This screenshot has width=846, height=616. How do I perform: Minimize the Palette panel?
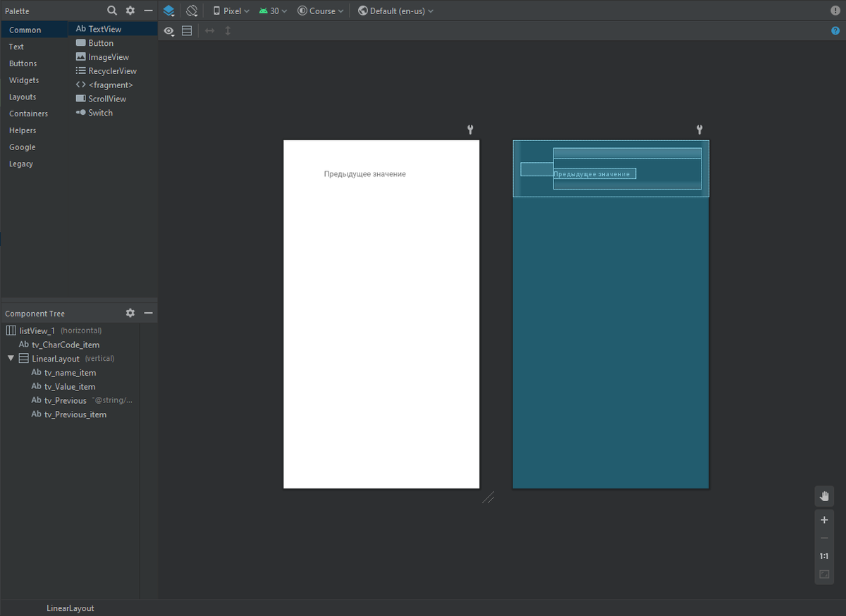point(148,11)
